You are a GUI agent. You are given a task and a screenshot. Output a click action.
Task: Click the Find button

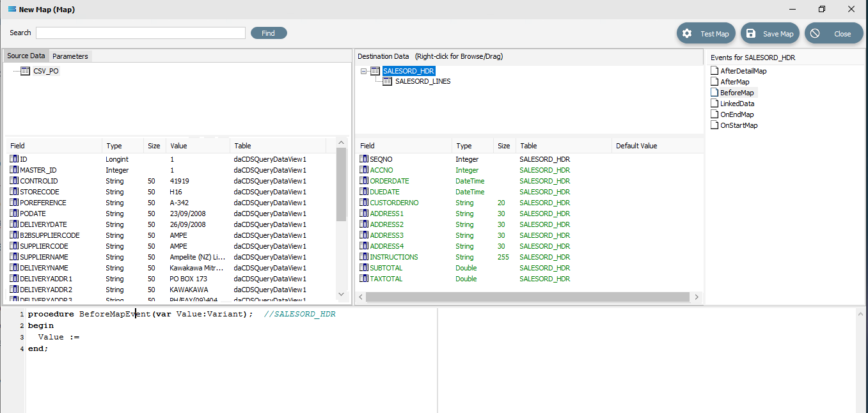[269, 33]
